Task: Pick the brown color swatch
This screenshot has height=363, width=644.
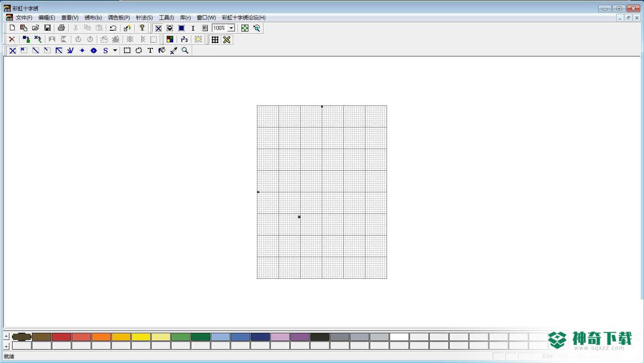Action: pos(41,337)
